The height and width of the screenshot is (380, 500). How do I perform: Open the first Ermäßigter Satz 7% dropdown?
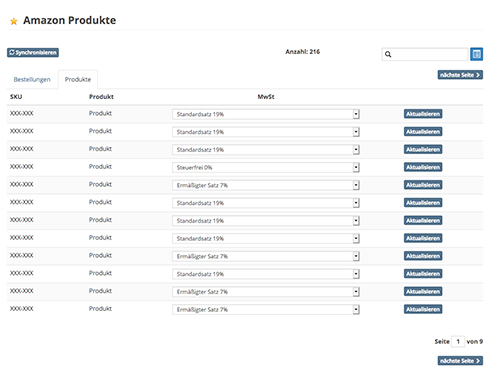[266, 185]
